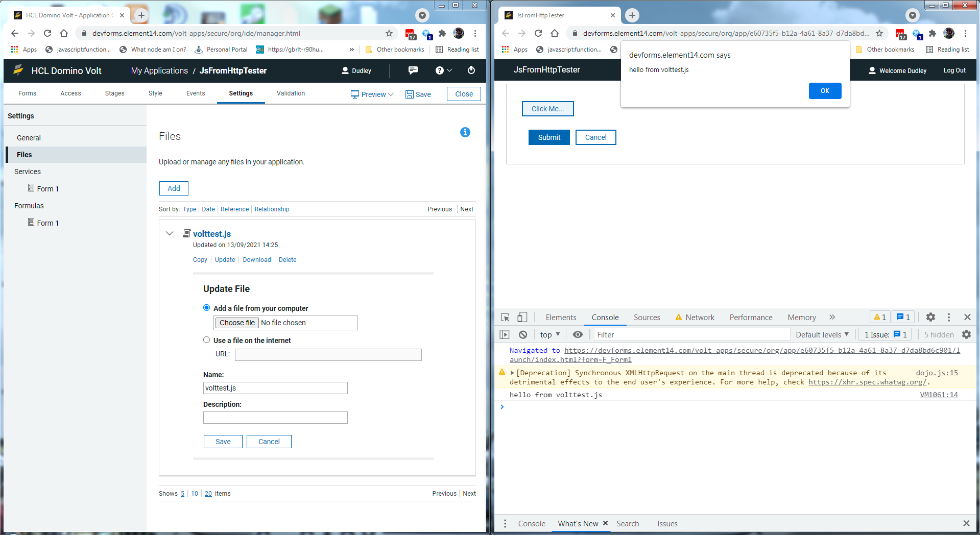
Task: Toggle the device toolbar icon in DevTools
Action: pos(522,317)
